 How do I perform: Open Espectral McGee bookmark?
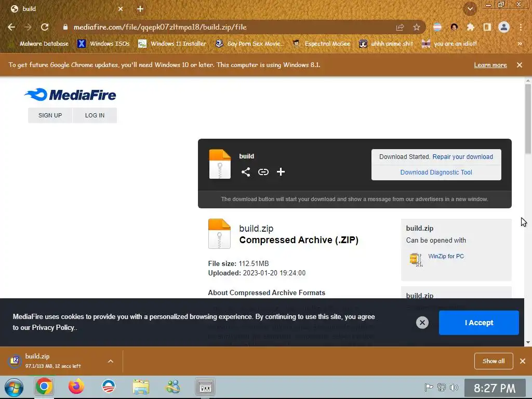(x=321, y=44)
